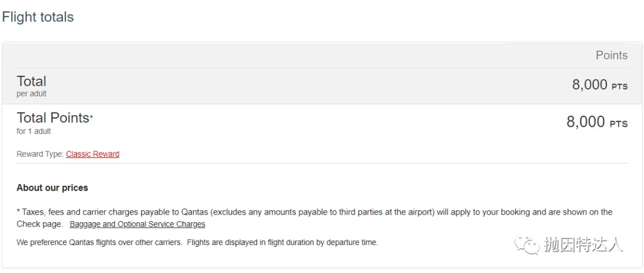
Task: Click the 抛因特达人 watermark text
Action: point(583,244)
